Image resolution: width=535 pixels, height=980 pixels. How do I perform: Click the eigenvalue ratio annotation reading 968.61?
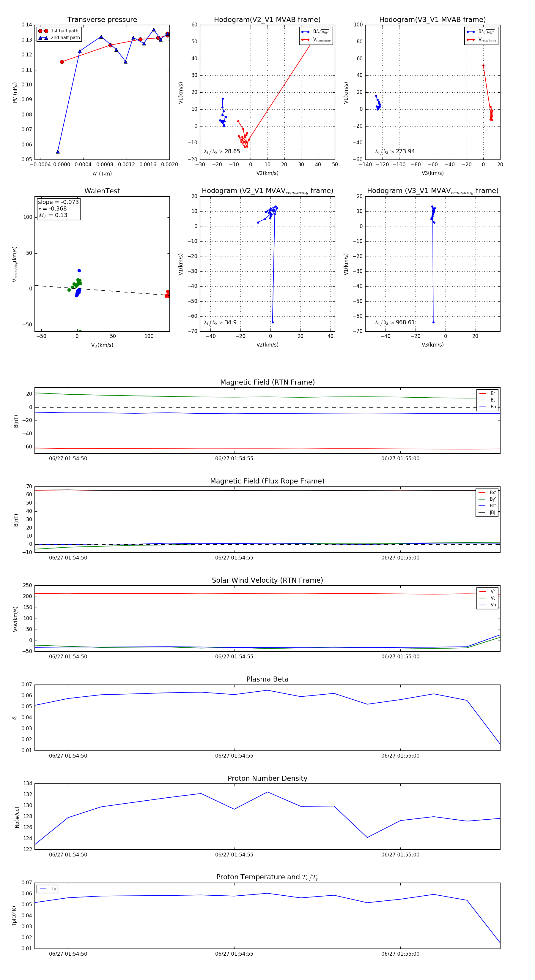click(395, 322)
